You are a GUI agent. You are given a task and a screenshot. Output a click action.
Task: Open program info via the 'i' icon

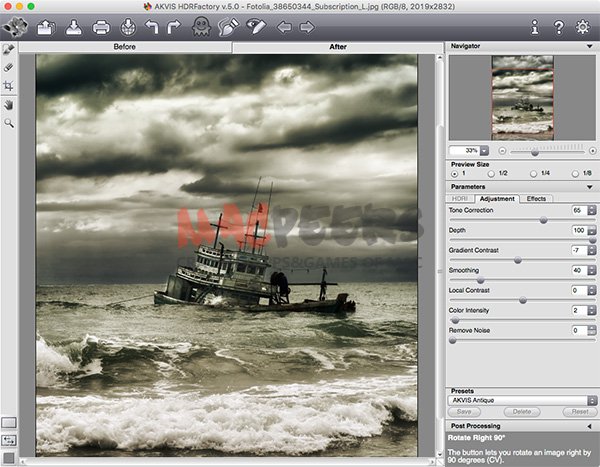click(535, 26)
